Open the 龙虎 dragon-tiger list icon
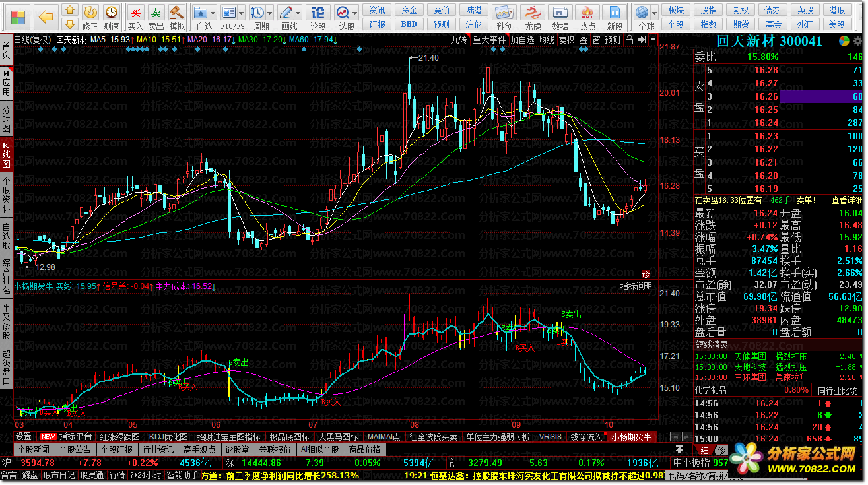 [x=533, y=16]
